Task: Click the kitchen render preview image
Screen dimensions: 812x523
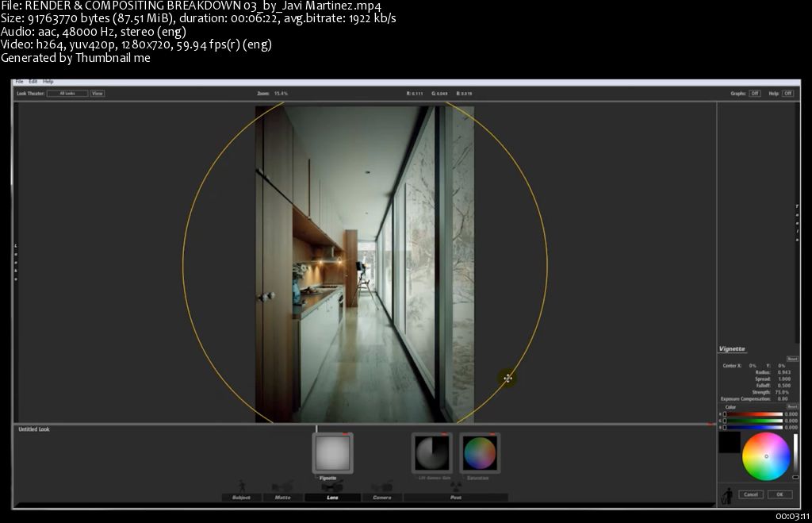Action: pos(365,264)
